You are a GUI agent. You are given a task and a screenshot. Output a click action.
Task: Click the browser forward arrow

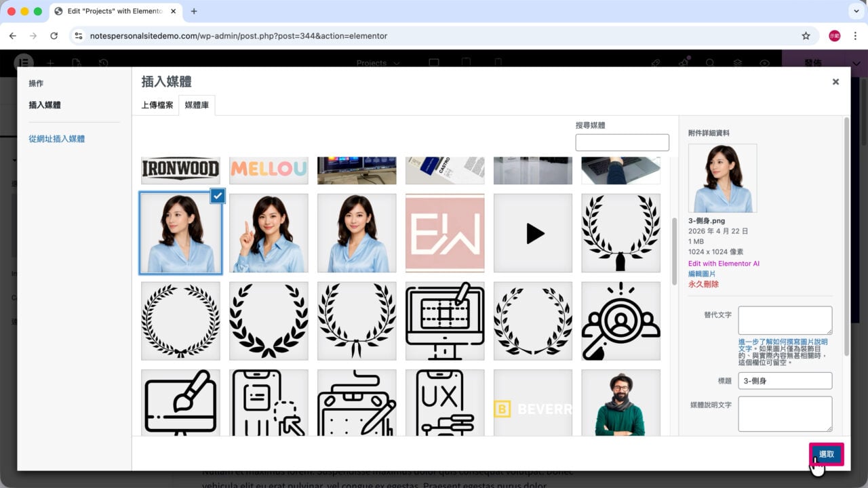pyautogui.click(x=33, y=36)
